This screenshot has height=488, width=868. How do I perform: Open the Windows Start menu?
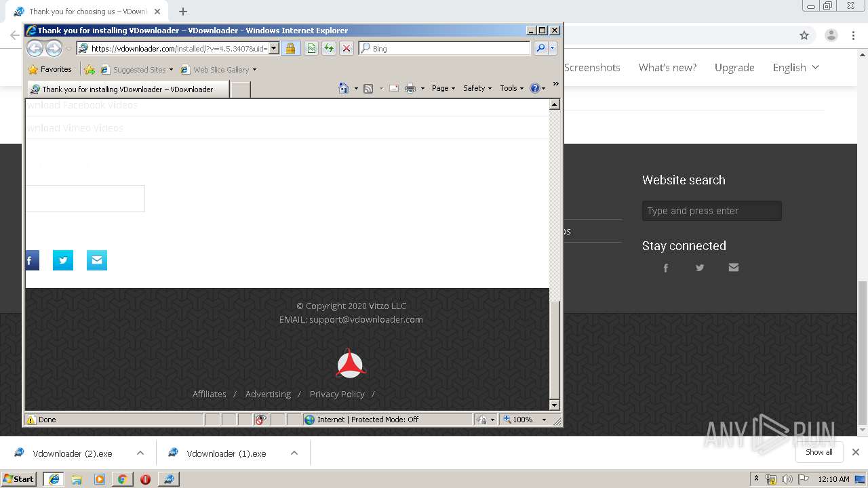(x=19, y=479)
